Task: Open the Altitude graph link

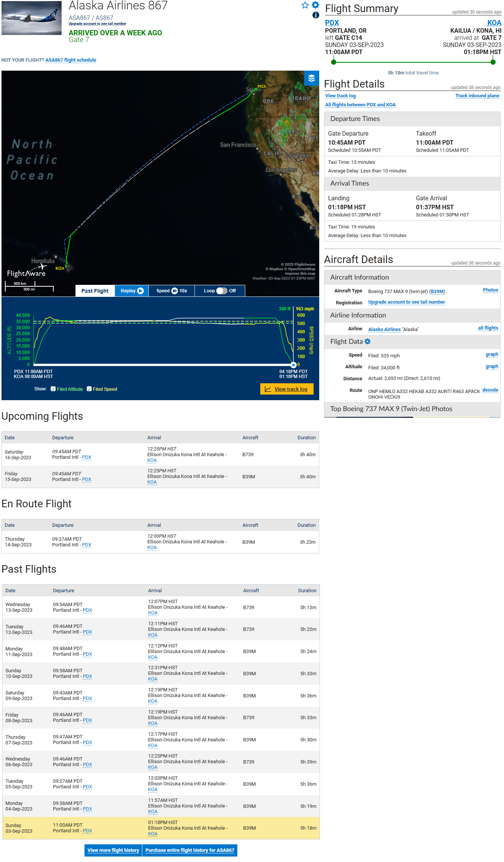Action: point(492,366)
